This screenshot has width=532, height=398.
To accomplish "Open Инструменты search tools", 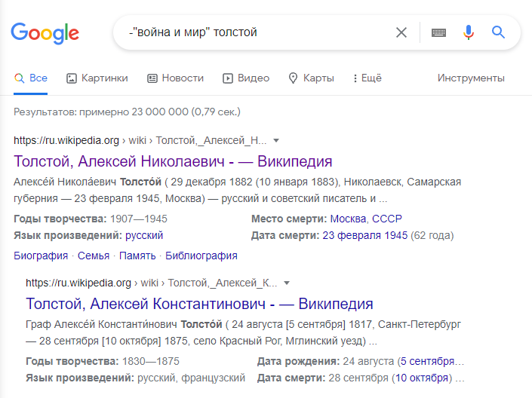I will coord(471,78).
